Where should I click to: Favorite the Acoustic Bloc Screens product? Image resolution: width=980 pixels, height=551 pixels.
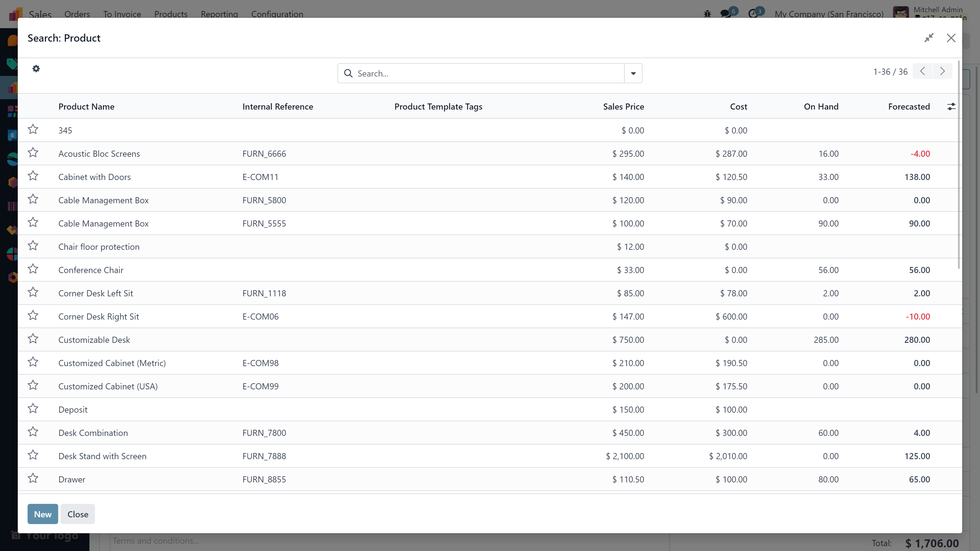pyautogui.click(x=33, y=153)
